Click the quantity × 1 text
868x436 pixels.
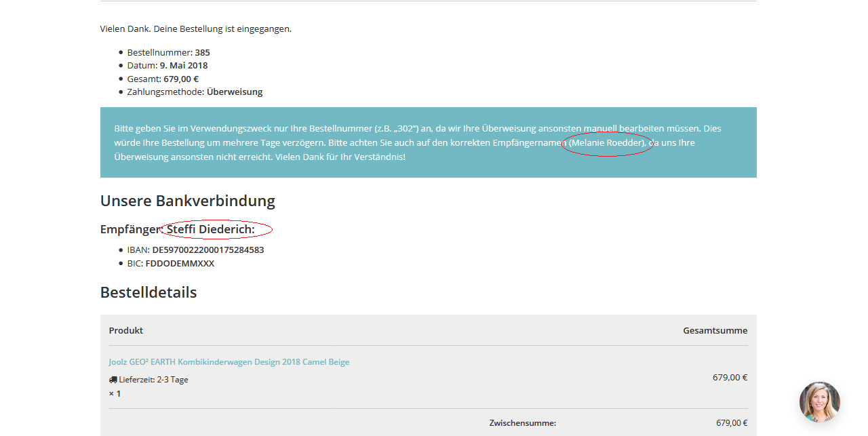pos(115,393)
